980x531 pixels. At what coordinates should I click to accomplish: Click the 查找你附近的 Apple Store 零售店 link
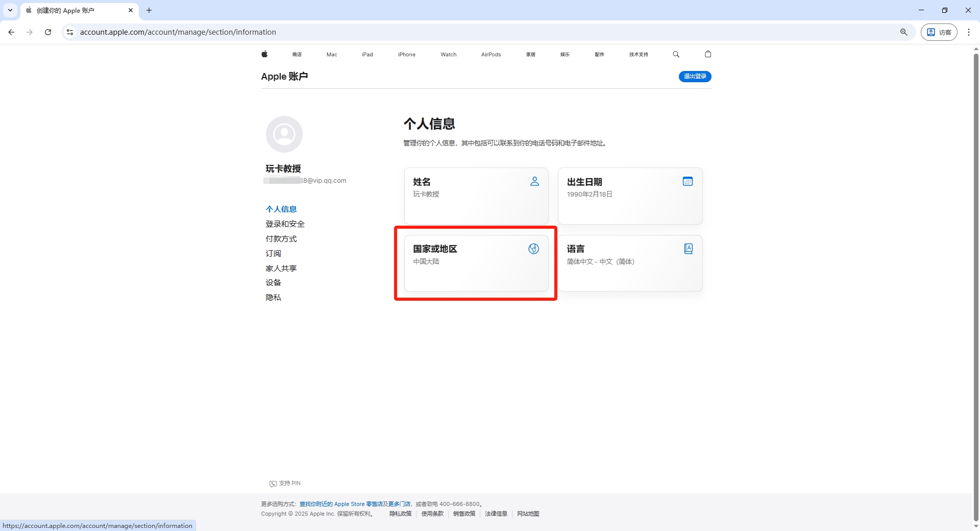(x=341, y=504)
